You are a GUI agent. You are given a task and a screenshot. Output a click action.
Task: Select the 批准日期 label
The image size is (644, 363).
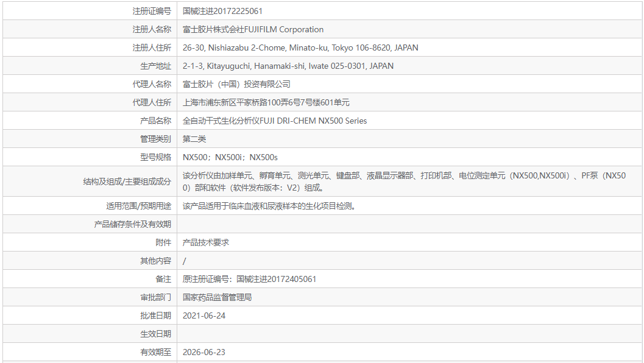click(x=155, y=315)
